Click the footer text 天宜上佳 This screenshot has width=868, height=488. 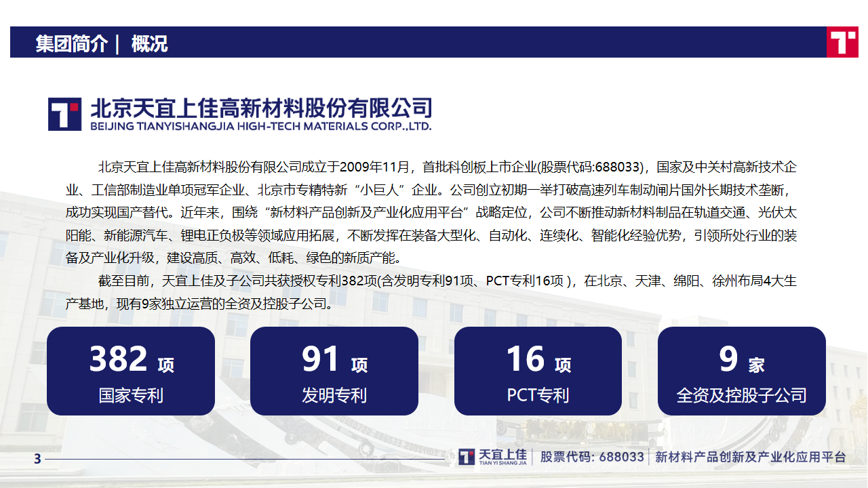[x=502, y=455]
